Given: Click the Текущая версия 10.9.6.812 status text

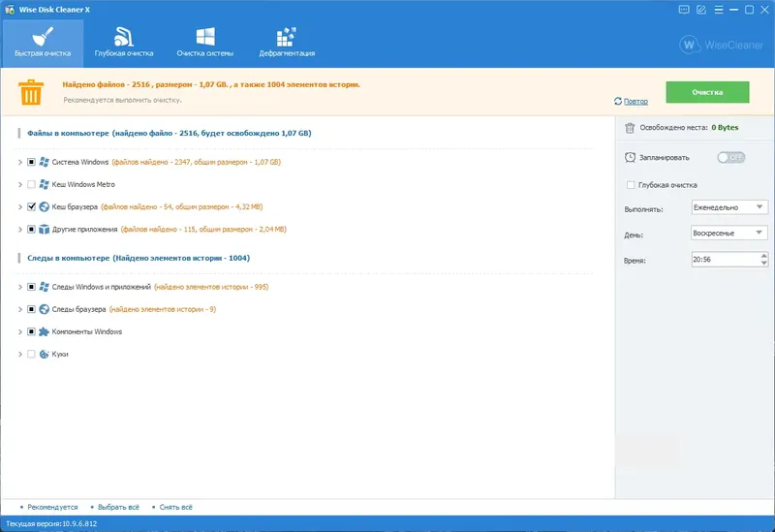Looking at the screenshot, I should pos(51,523).
